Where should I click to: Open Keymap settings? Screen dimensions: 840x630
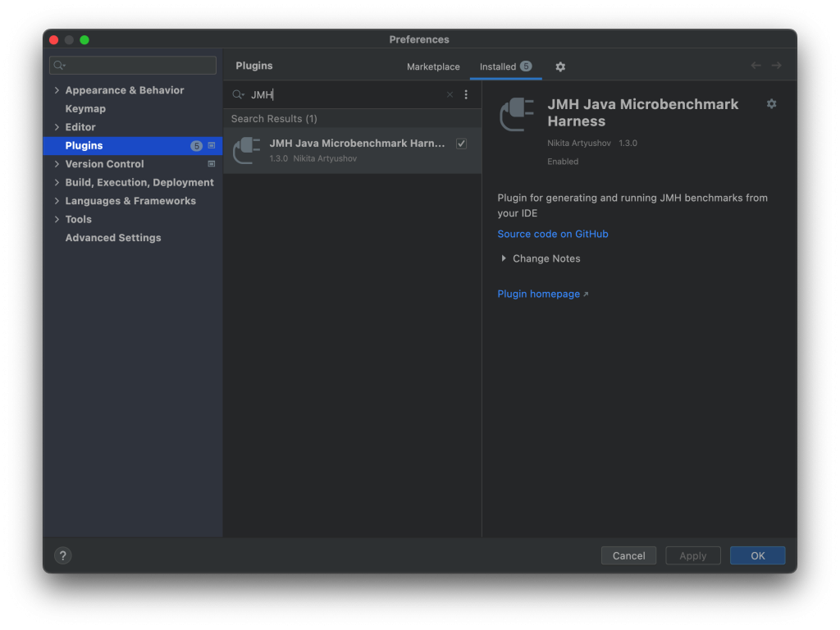[85, 109]
